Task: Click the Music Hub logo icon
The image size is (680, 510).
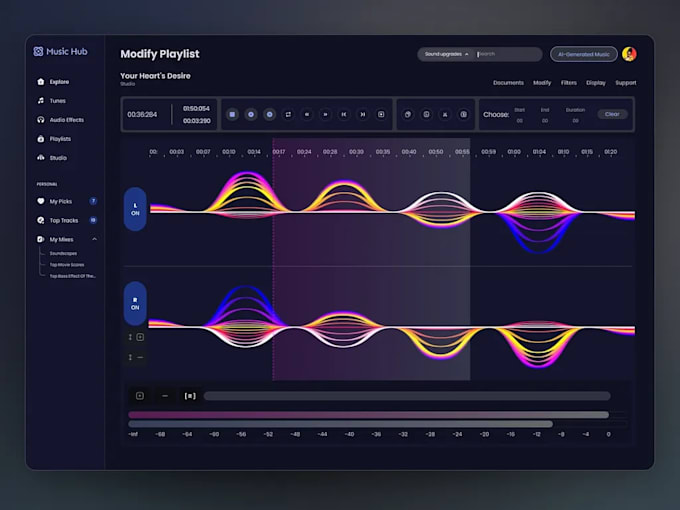Action: (x=38, y=51)
